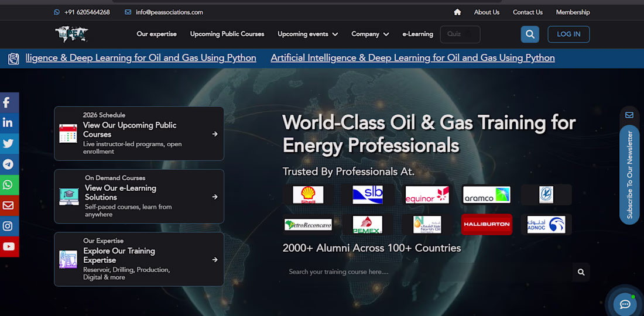
Task: Open Explore Our Training Expertise card
Action: point(139,259)
